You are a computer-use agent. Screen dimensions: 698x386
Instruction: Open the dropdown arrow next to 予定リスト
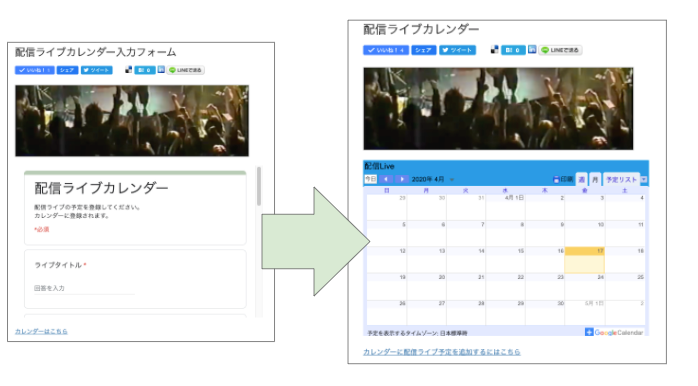644,179
